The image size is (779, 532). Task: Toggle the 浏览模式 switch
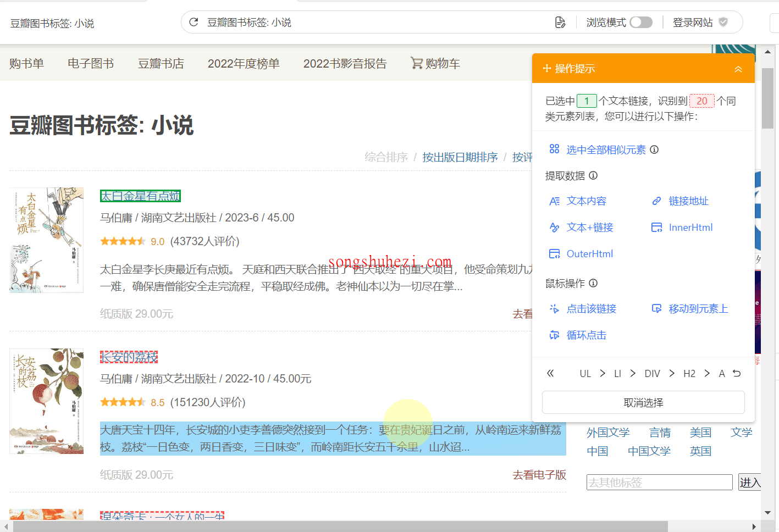coord(641,22)
